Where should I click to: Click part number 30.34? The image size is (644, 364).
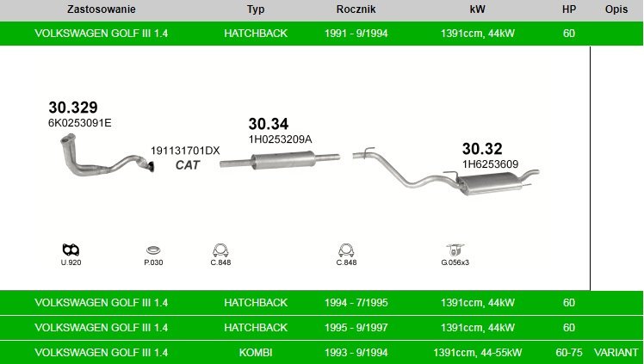[269, 124]
